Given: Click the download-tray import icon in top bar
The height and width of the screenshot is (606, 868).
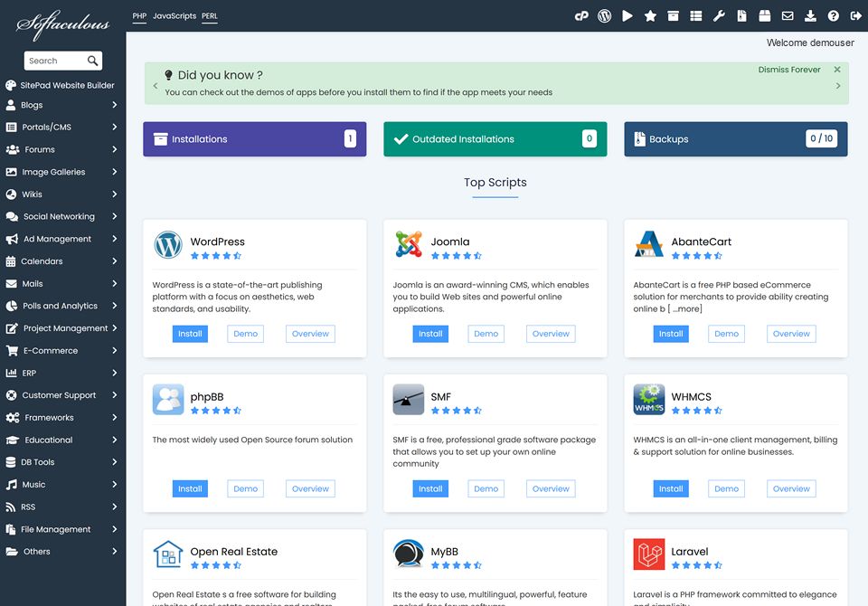Looking at the screenshot, I should pyautogui.click(x=810, y=16).
